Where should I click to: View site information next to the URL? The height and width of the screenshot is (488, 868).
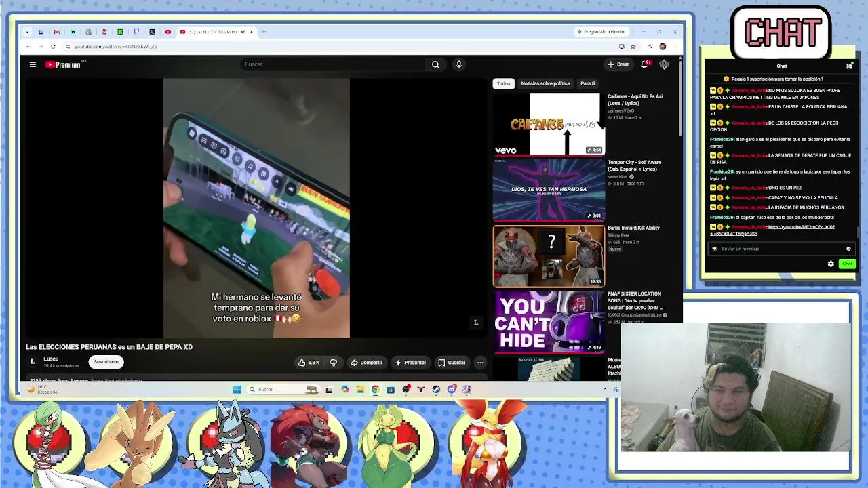point(68,46)
